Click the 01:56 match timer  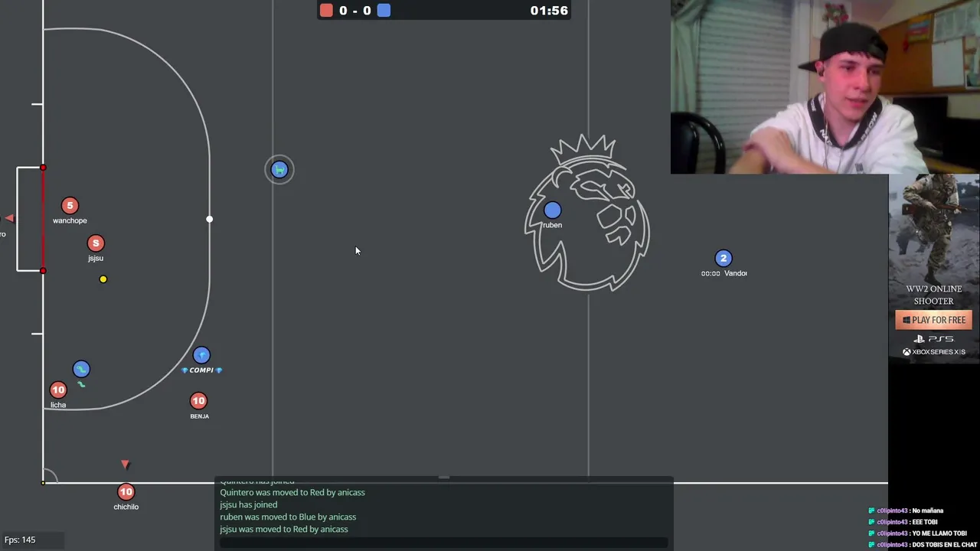point(549,10)
